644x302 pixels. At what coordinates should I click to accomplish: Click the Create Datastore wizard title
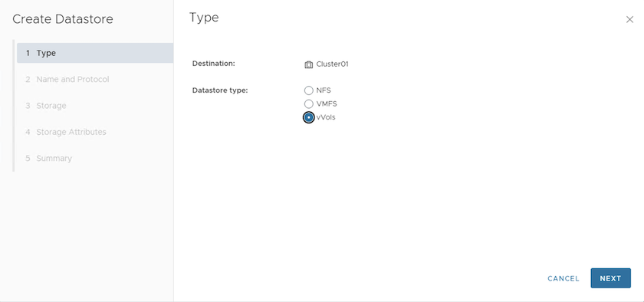(x=63, y=19)
